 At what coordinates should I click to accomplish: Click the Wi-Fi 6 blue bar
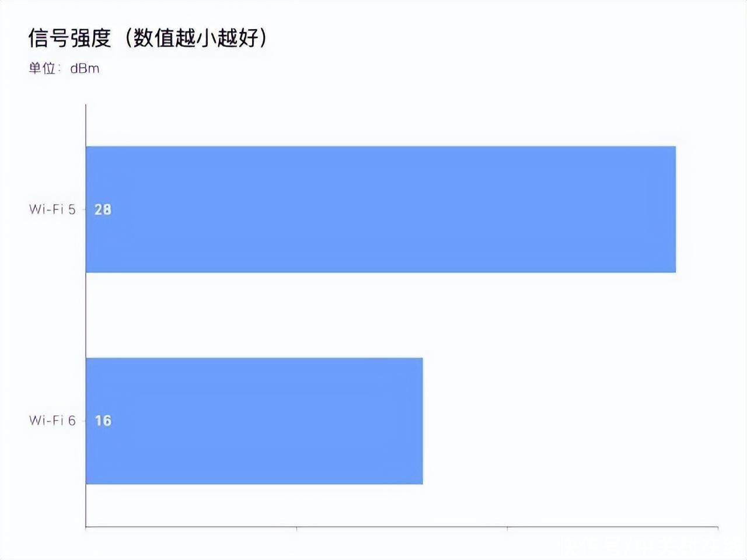tap(254, 421)
